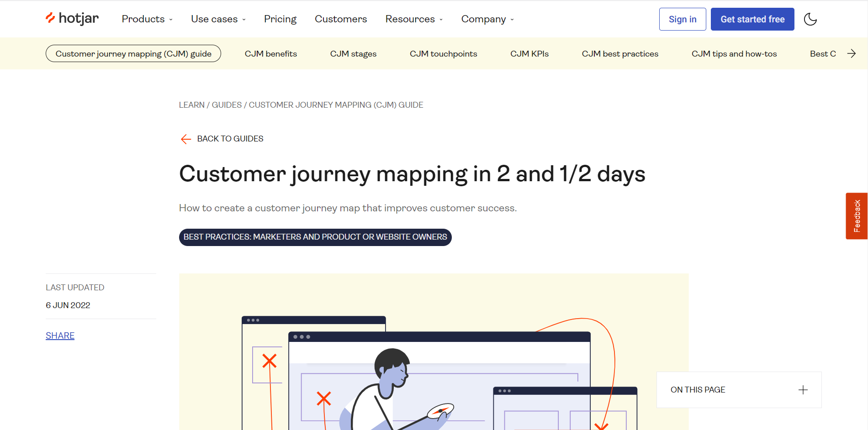Open the Company dropdown menu
The width and height of the screenshot is (868, 430).
click(487, 19)
